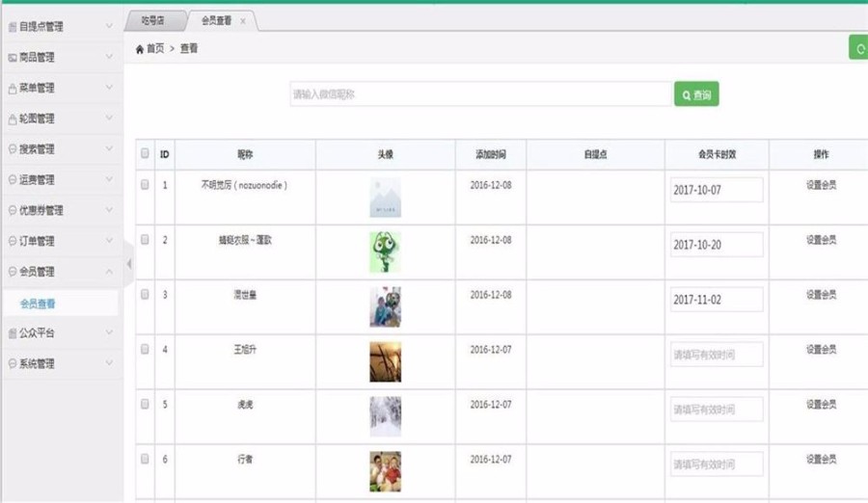Screen dimensions: 868x503
Task: Click the green 查询 search button
Action: tap(696, 94)
